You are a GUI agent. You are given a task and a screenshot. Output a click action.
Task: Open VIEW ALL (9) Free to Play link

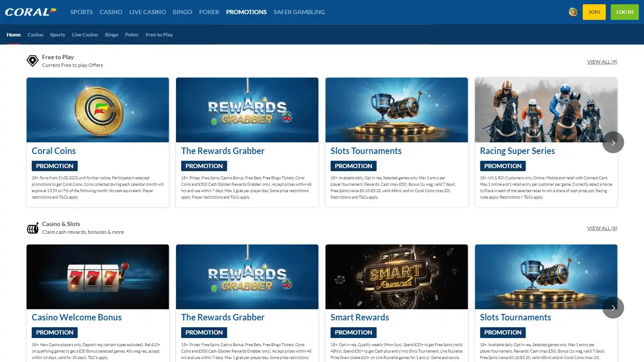602,62
